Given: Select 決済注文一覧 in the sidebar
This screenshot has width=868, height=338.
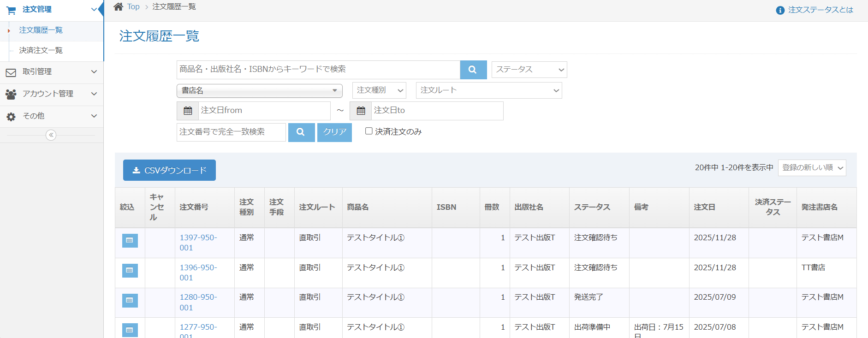Looking at the screenshot, I should [x=41, y=50].
